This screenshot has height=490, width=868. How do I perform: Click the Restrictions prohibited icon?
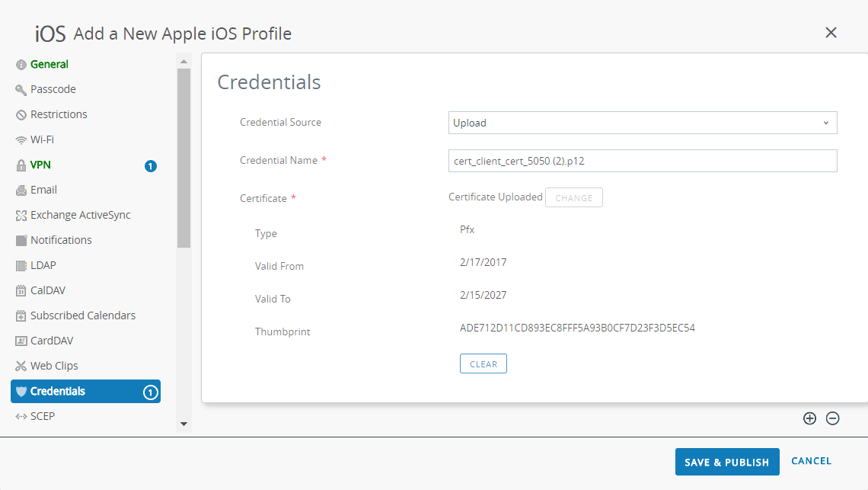pyautogui.click(x=21, y=115)
